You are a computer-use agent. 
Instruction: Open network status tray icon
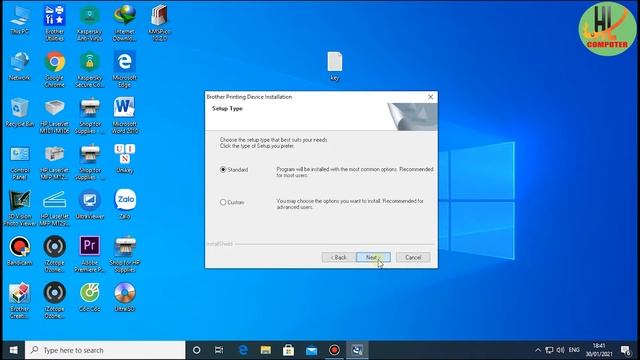pos(549,350)
